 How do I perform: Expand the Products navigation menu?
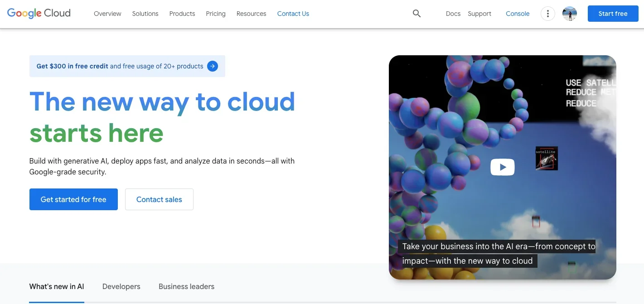tap(182, 14)
